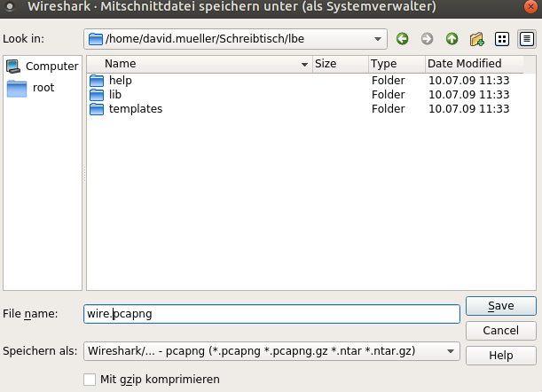
Task: Select the lib folder name
Action: (115, 94)
